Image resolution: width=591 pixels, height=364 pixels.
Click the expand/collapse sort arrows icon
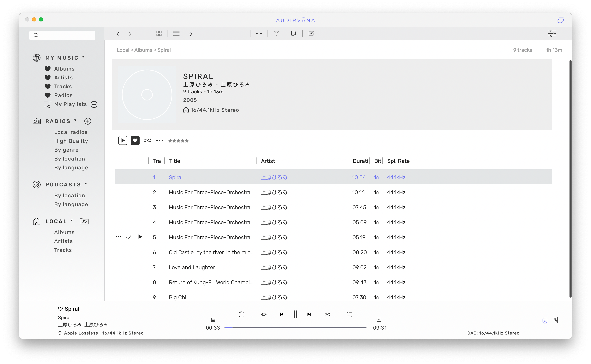coord(259,33)
